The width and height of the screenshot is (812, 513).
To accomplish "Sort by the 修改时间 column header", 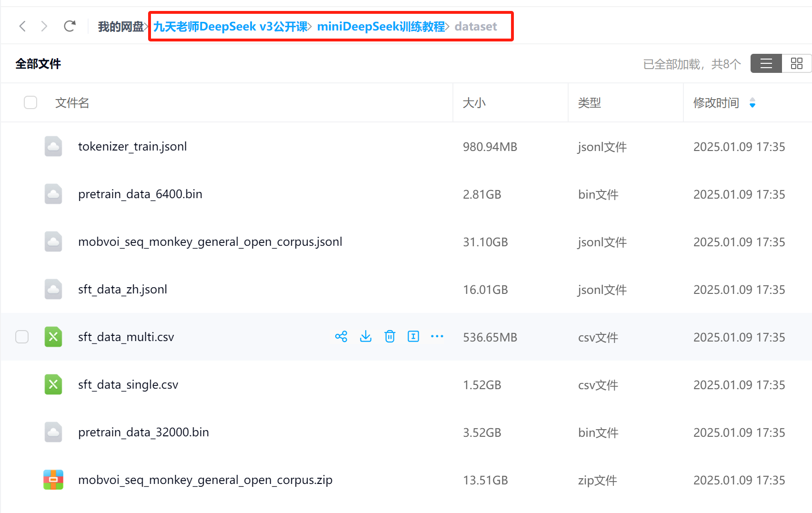I will [716, 102].
